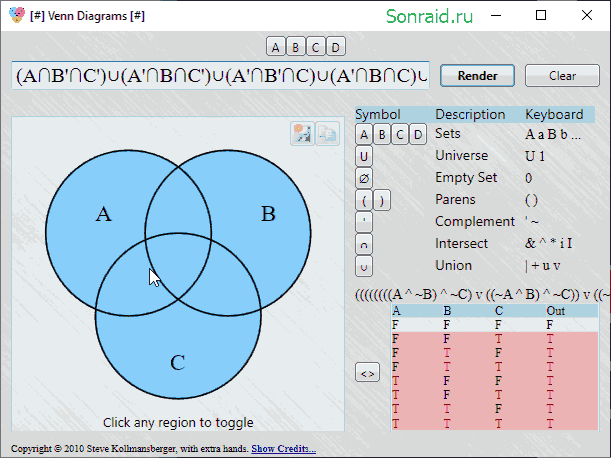Image resolution: width=611 pixels, height=458 pixels.
Task: Insert the Intersect symbol
Action: tap(364, 244)
